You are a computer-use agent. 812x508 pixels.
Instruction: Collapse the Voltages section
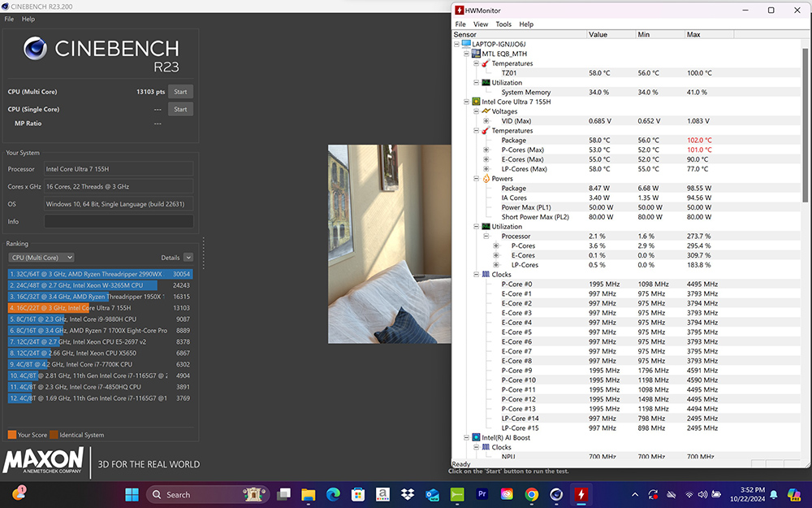click(476, 111)
